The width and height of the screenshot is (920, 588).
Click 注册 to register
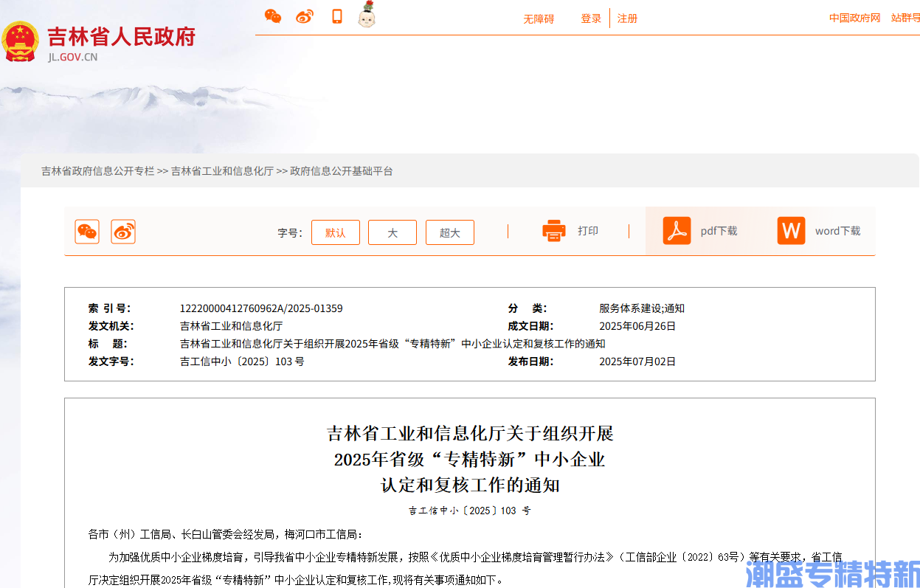[x=628, y=19]
